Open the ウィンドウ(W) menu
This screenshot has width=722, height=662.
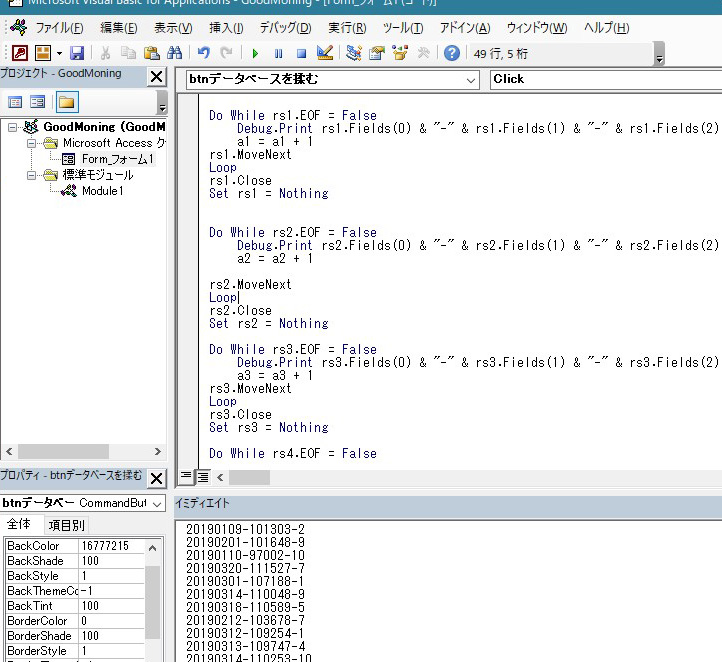click(537, 28)
